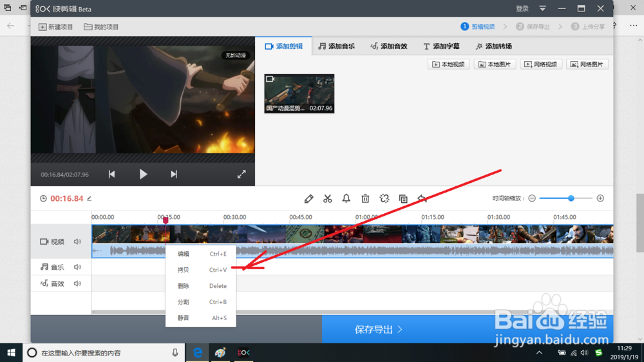
Task: Import a 本地图片 file
Action: (x=495, y=64)
